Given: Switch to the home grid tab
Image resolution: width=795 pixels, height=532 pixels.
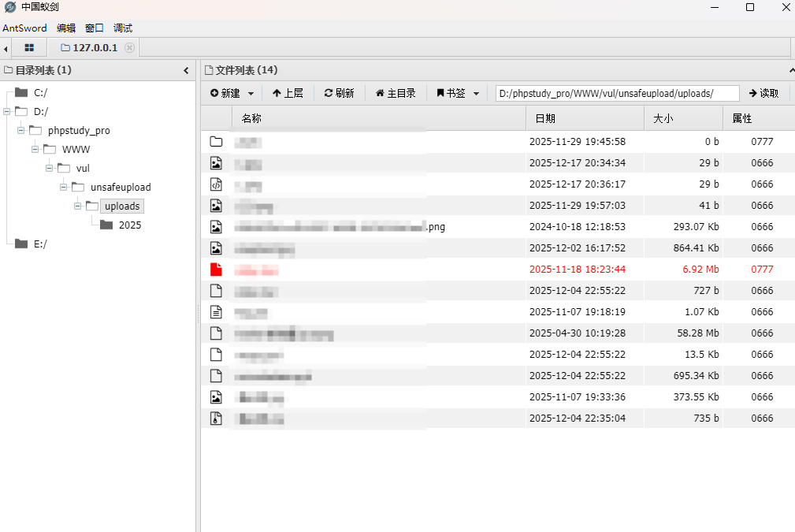Looking at the screenshot, I should [29, 47].
